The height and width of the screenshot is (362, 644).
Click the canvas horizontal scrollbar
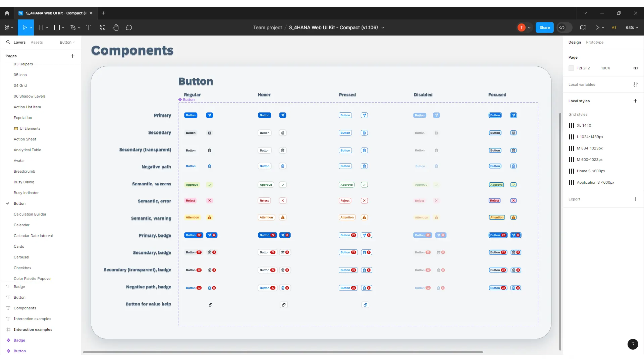click(283, 352)
